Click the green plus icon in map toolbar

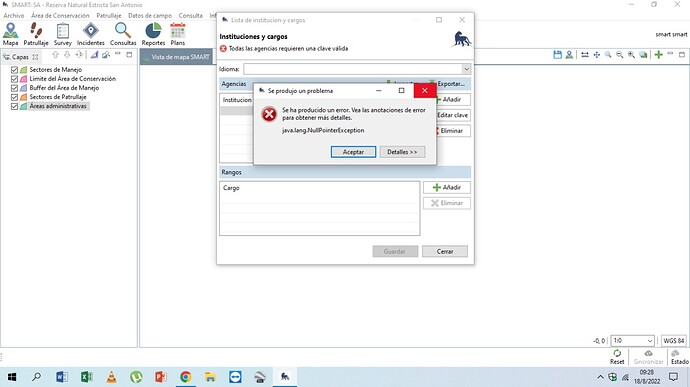(x=658, y=55)
